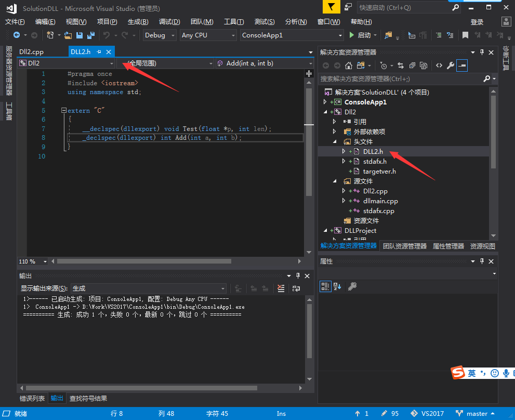The image size is (515, 420).
Task: Click Pending Changes Filter clock icon
Action: pos(384,65)
